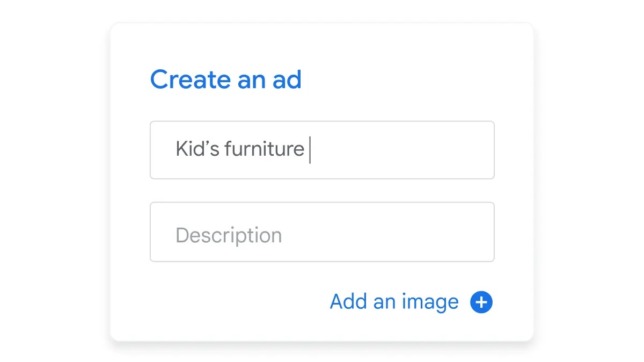
Task: Click the Description placeholder text
Action: [x=228, y=234]
